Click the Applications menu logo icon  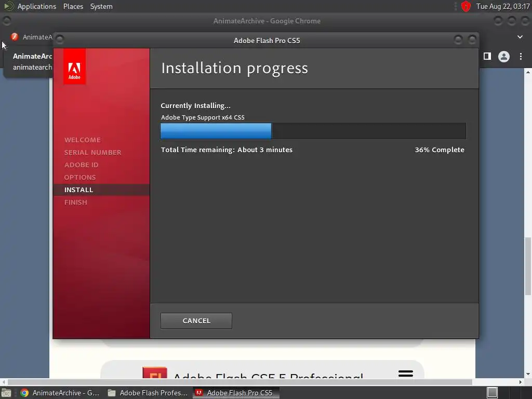coord(8,6)
